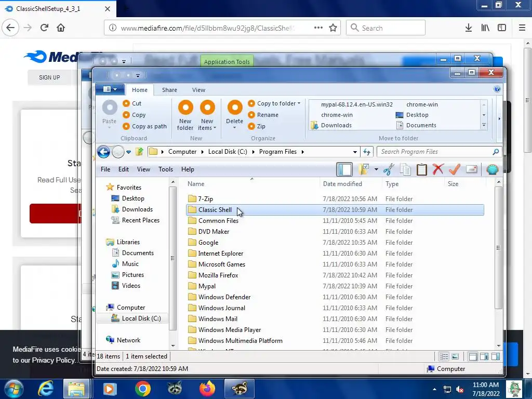
Task: Expand the Move to folder gallery
Action: tap(484, 126)
